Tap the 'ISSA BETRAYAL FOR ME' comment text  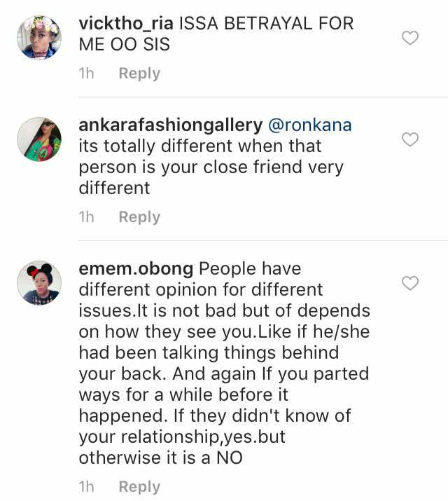(x=266, y=22)
